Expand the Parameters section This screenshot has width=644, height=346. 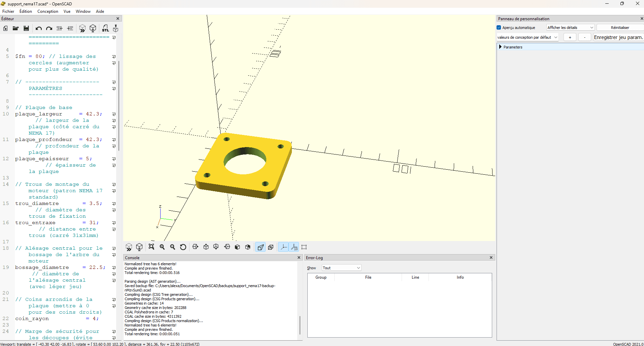point(500,47)
